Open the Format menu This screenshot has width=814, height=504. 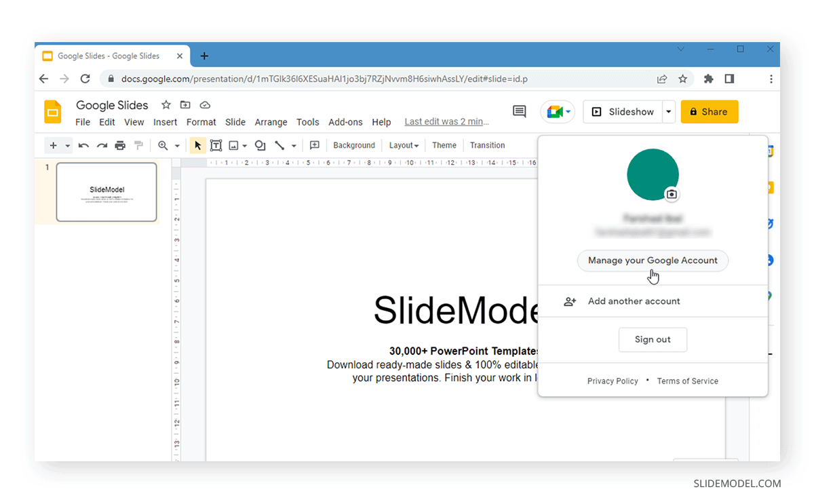coord(201,122)
